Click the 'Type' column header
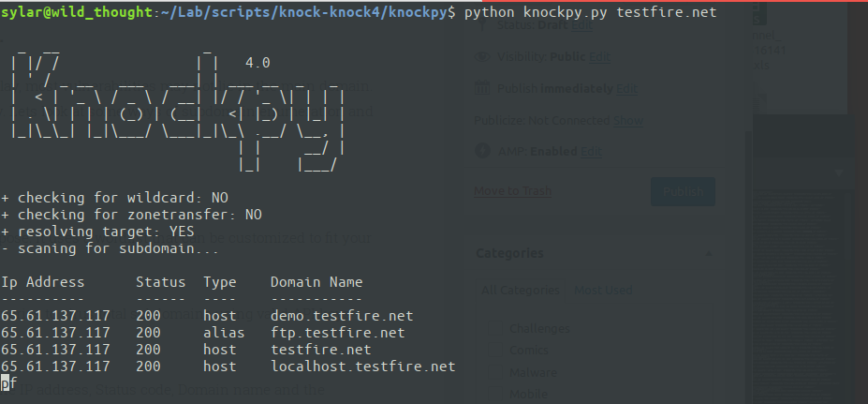 pyautogui.click(x=220, y=283)
